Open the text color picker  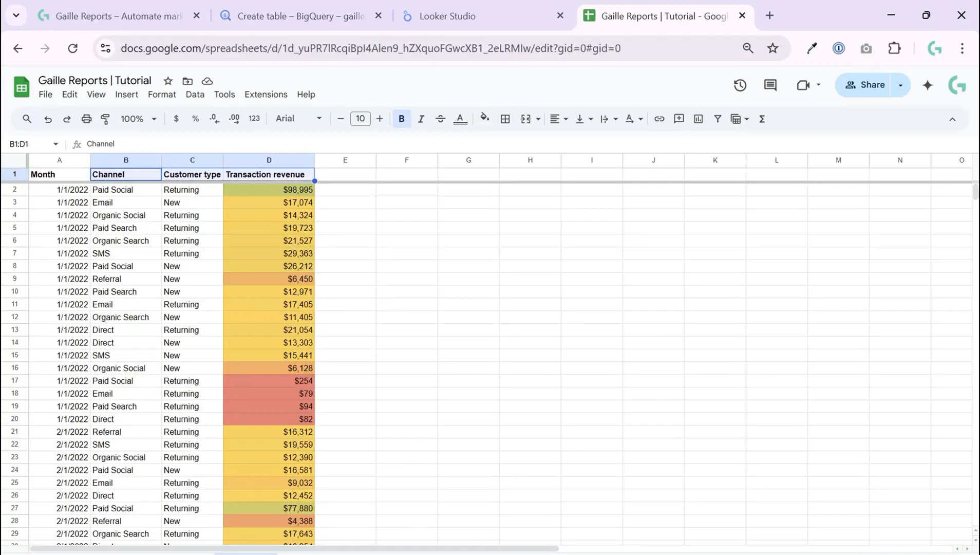pos(460,119)
